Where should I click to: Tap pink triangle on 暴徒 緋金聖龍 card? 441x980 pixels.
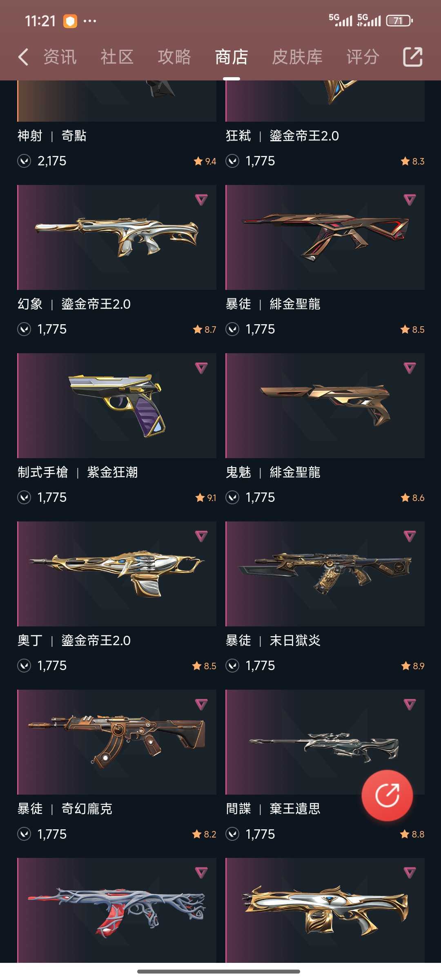coord(410,200)
